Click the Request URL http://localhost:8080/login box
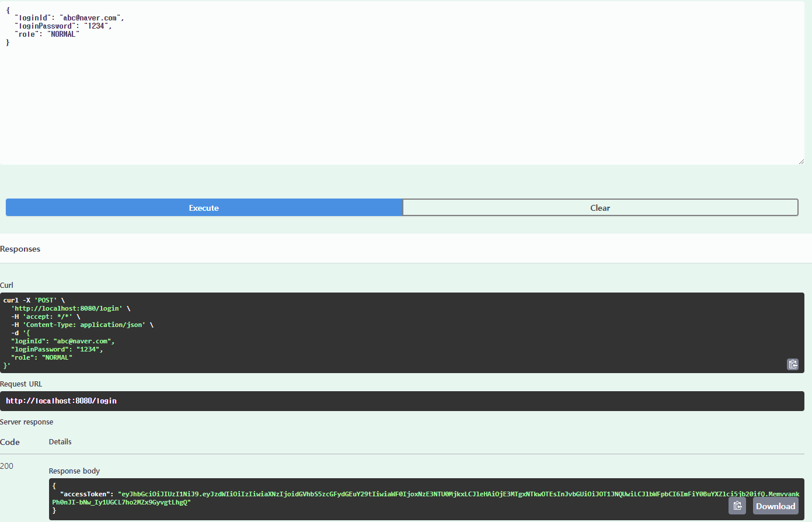The height and width of the screenshot is (522, 812). [402, 401]
